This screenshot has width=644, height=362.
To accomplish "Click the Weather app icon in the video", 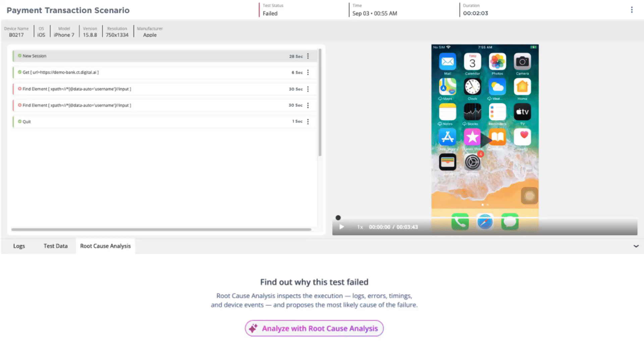I will (x=497, y=87).
